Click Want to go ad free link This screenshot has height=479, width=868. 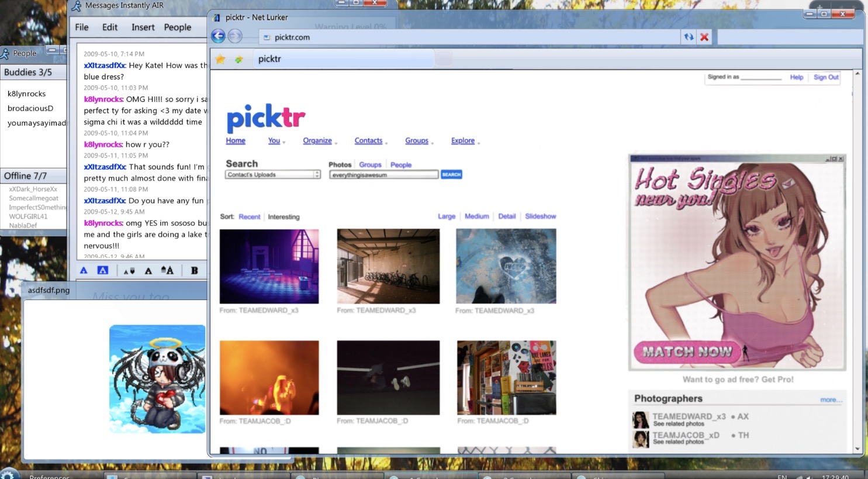(x=738, y=380)
